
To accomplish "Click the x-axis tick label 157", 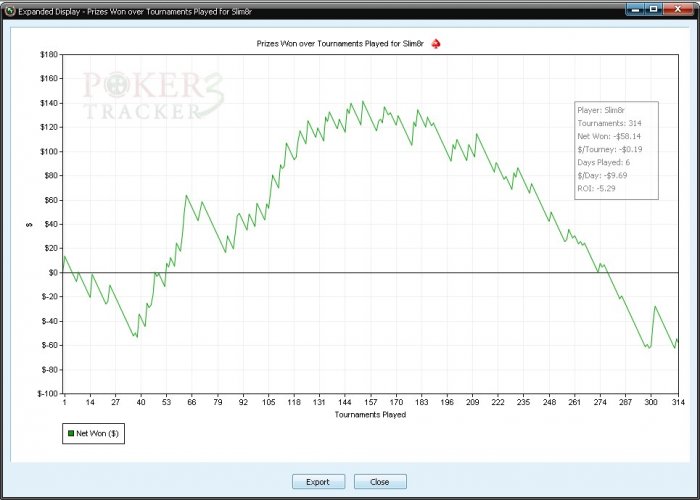I will point(371,402).
